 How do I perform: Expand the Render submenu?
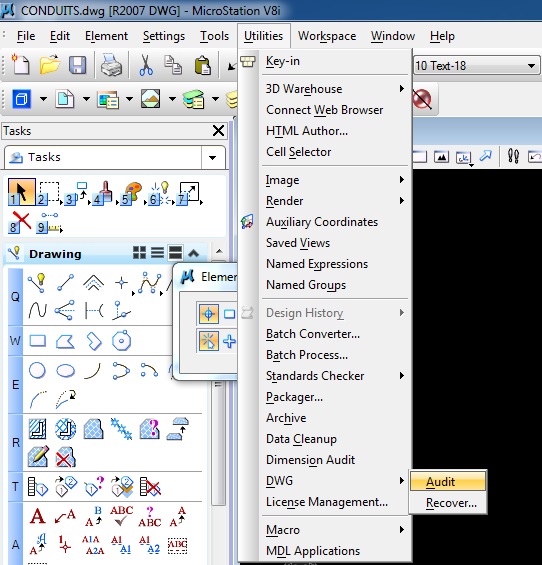(x=335, y=201)
